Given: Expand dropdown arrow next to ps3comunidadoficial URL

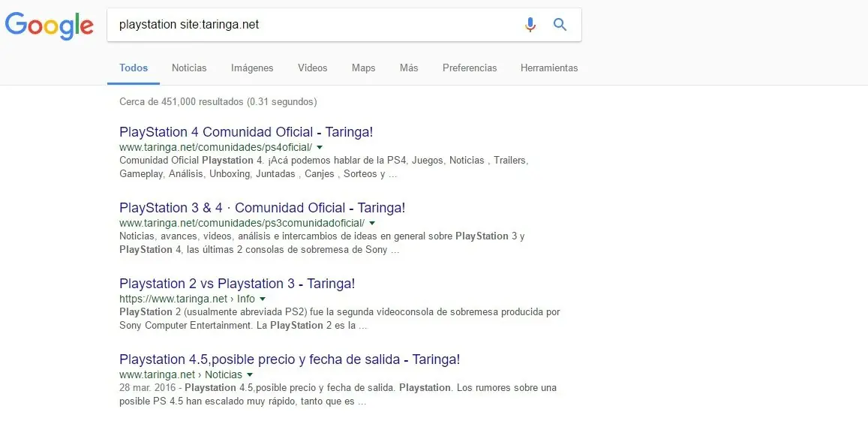Looking at the screenshot, I should tap(372, 223).
